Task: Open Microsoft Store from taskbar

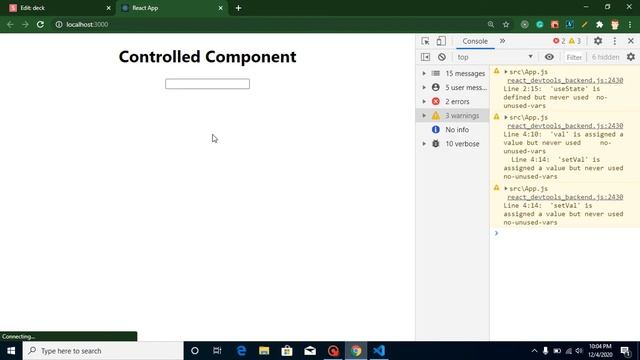Action: (x=287, y=351)
